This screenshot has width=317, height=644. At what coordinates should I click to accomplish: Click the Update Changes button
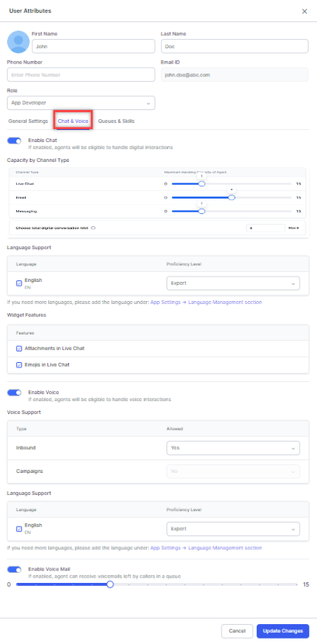pos(283,631)
